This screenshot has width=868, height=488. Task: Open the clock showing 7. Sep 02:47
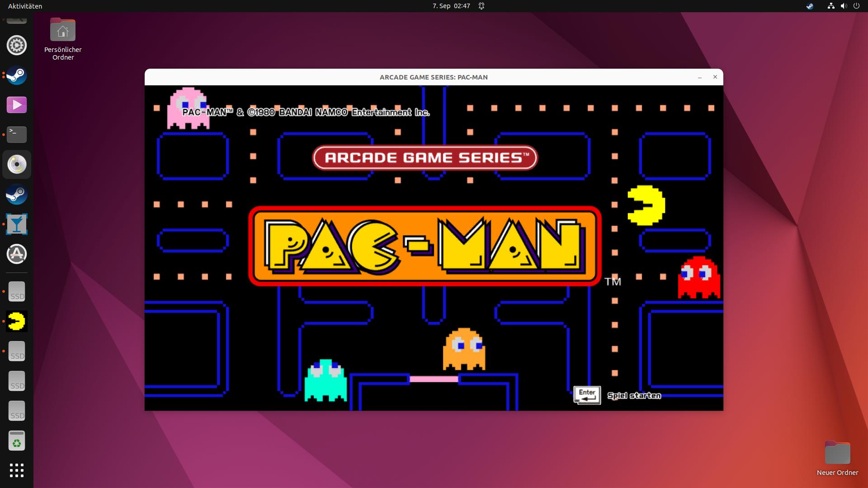point(451,6)
